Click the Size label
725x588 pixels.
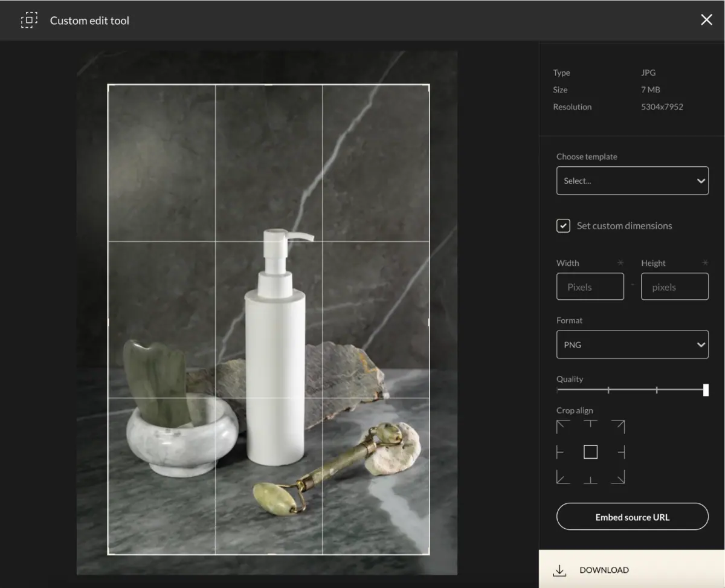tap(560, 89)
